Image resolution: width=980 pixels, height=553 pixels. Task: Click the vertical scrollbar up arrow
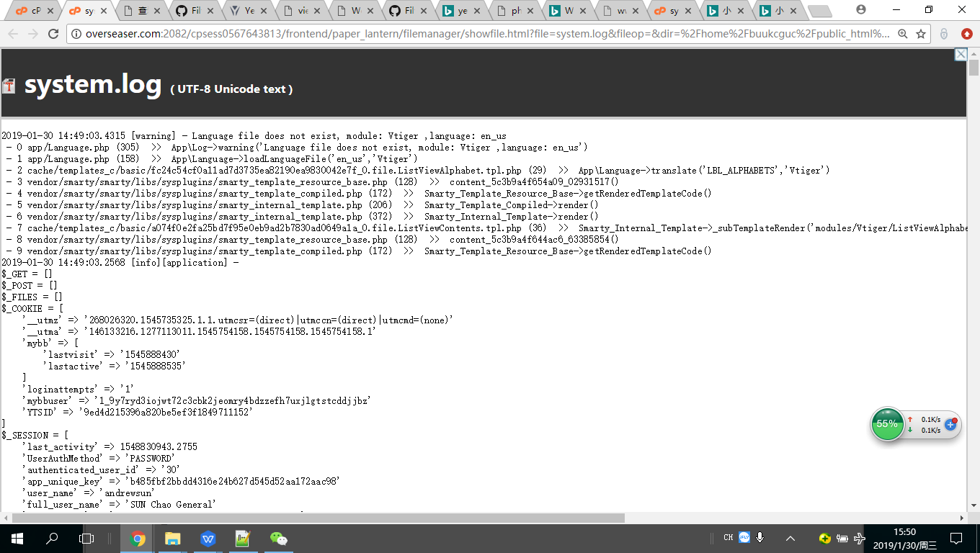point(974,53)
